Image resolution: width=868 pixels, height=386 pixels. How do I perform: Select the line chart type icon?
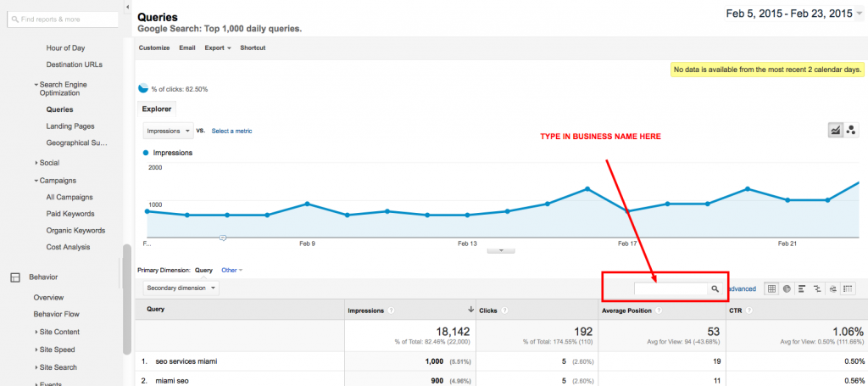835,130
